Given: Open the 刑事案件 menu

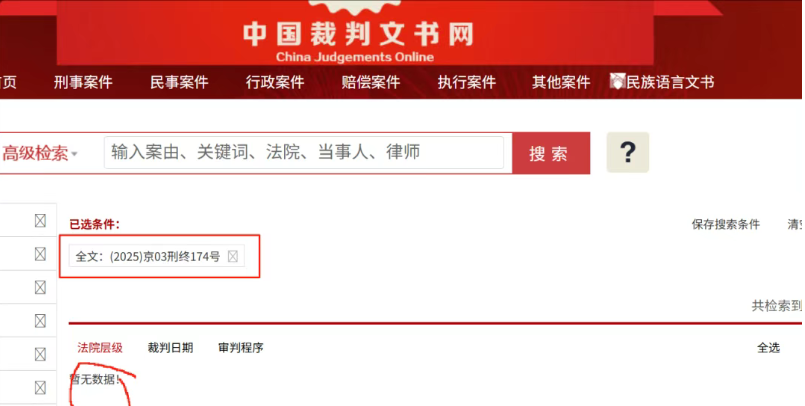Looking at the screenshot, I should 83,82.
